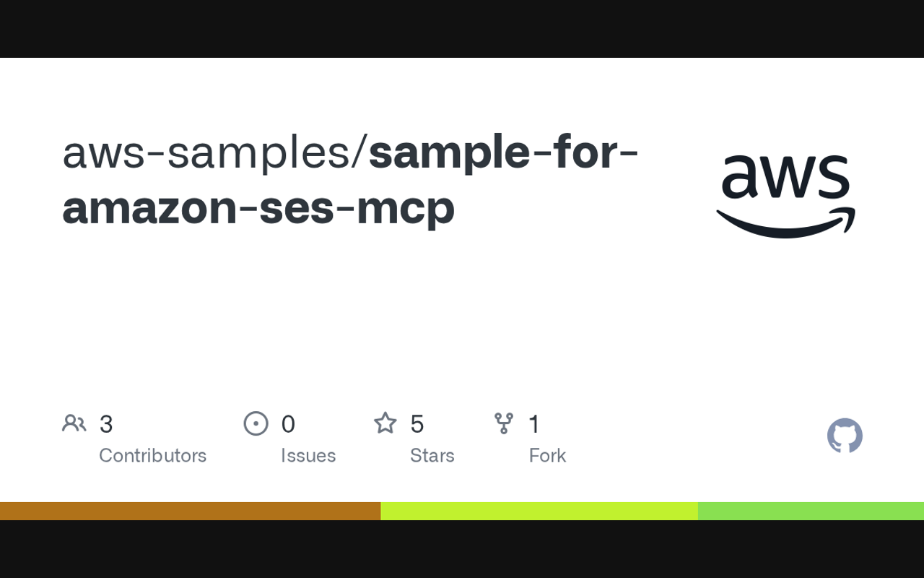Click the GitHub Octocat logo
The width and height of the screenshot is (924, 578).
(x=845, y=436)
